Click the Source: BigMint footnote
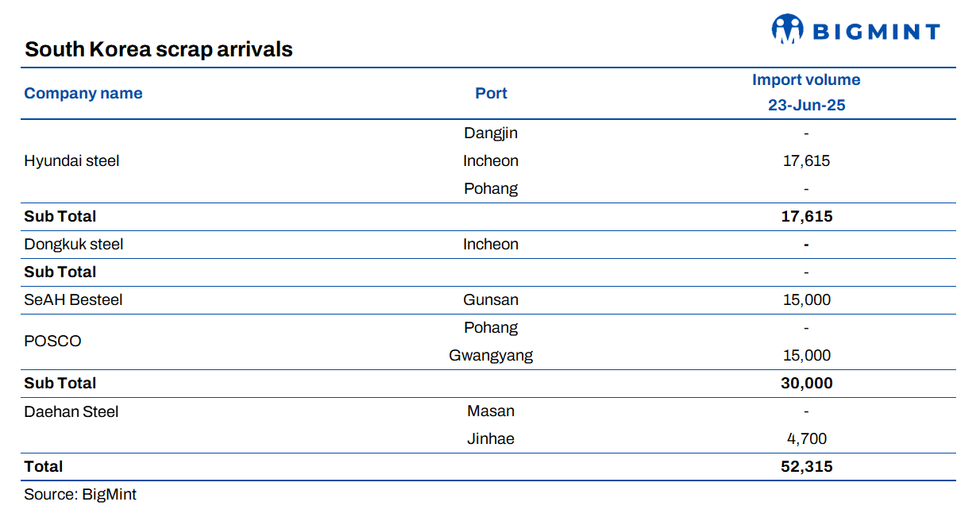980x521 pixels. coord(80,494)
